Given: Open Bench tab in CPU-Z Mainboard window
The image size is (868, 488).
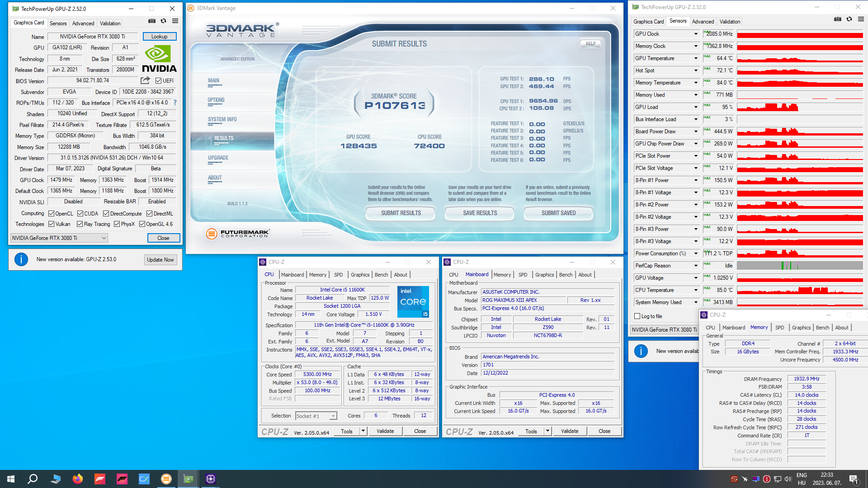Looking at the screenshot, I should [566, 275].
